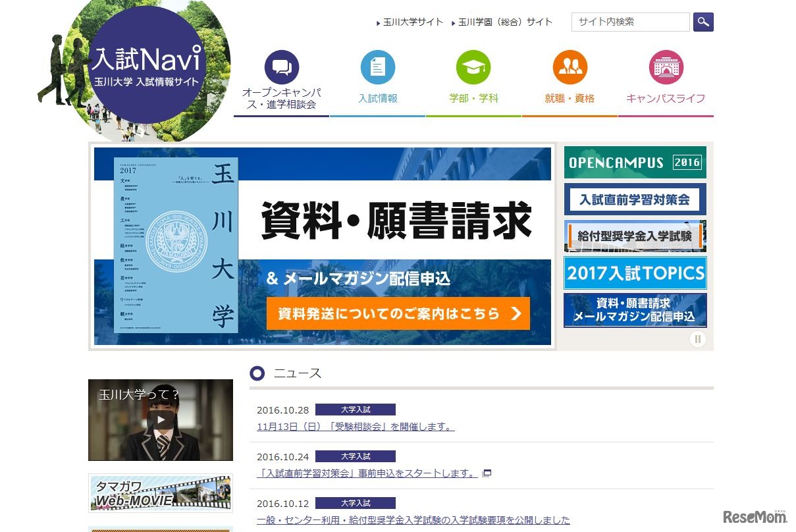
Task: Open the 玉川学園（総合）サイト link
Action: tap(505, 22)
